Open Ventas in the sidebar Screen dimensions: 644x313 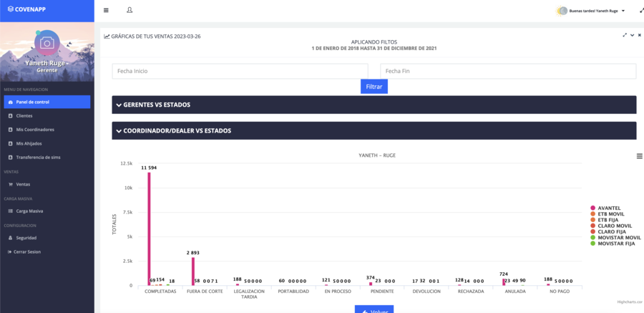(47, 184)
